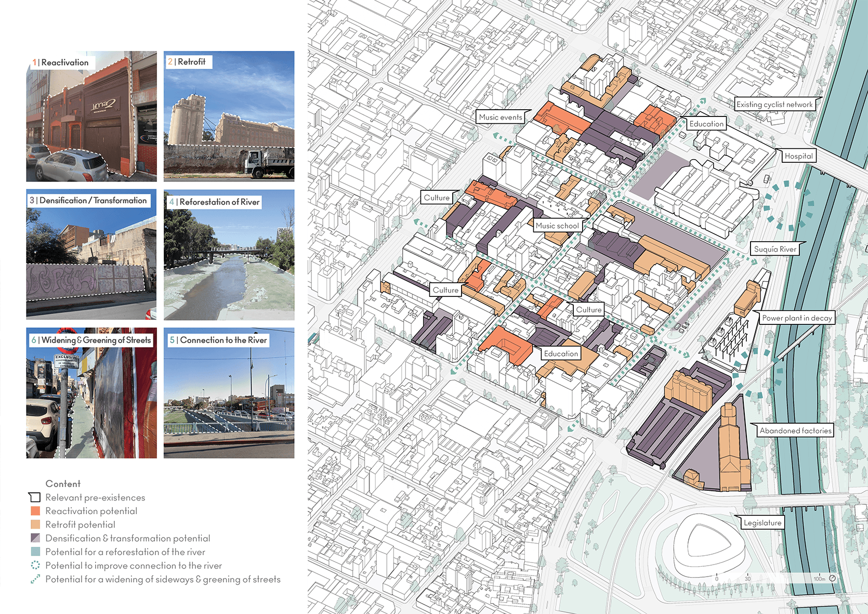Click the 'Suquía River' label
The image size is (868, 614).
point(775,249)
